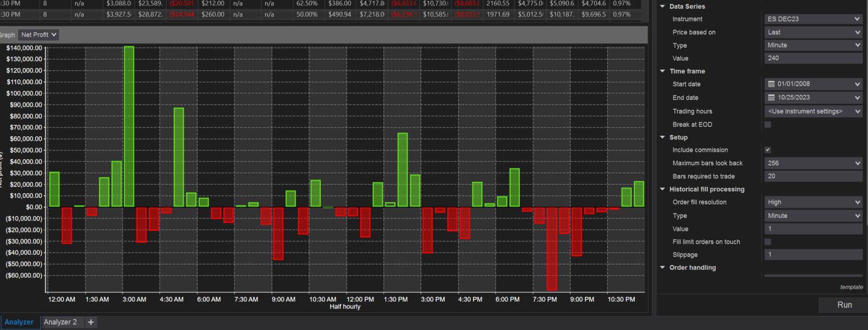
Task: Click the $3,088.0 cell in the table
Action: [119, 3]
